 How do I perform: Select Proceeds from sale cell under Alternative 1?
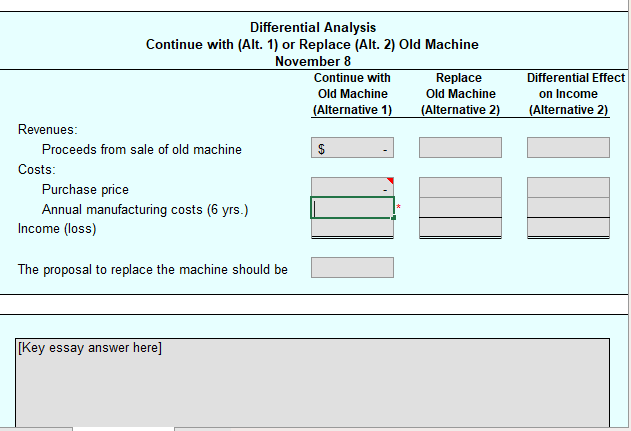352,147
